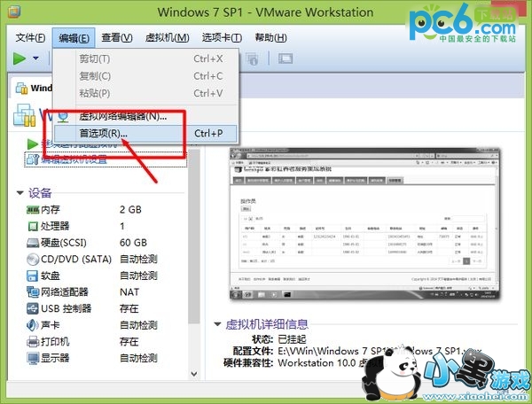Click the snapshot manager toolbar icon
Viewport: 532px width, 404px height.
pyautogui.click(x=252, y=58)
